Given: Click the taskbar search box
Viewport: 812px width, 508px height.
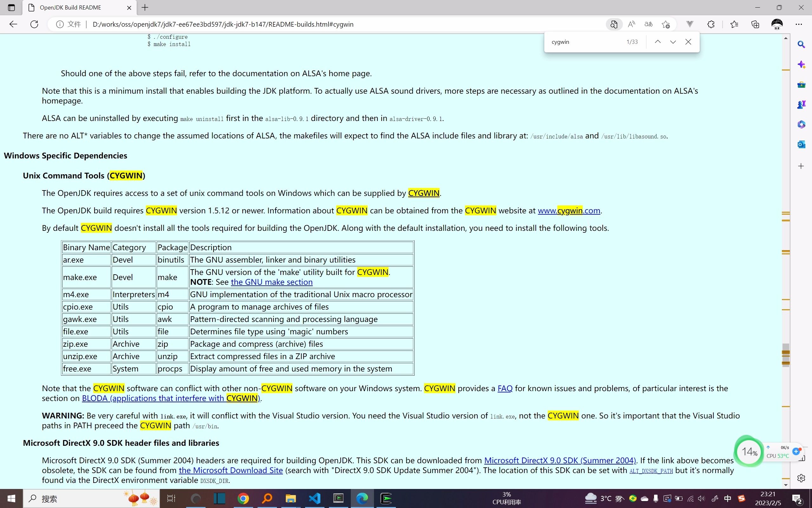Looking at the screenshot, I should coord(91,498).
